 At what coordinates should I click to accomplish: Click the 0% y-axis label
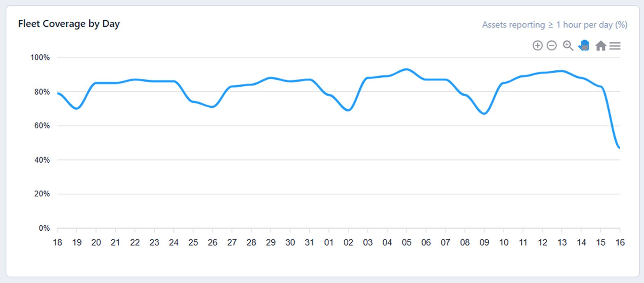click(44, 228)
